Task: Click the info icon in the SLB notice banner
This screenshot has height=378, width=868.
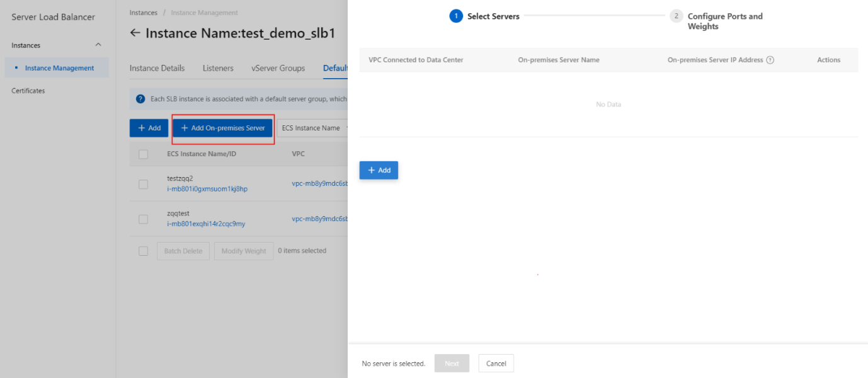Action: click(140, 99)
